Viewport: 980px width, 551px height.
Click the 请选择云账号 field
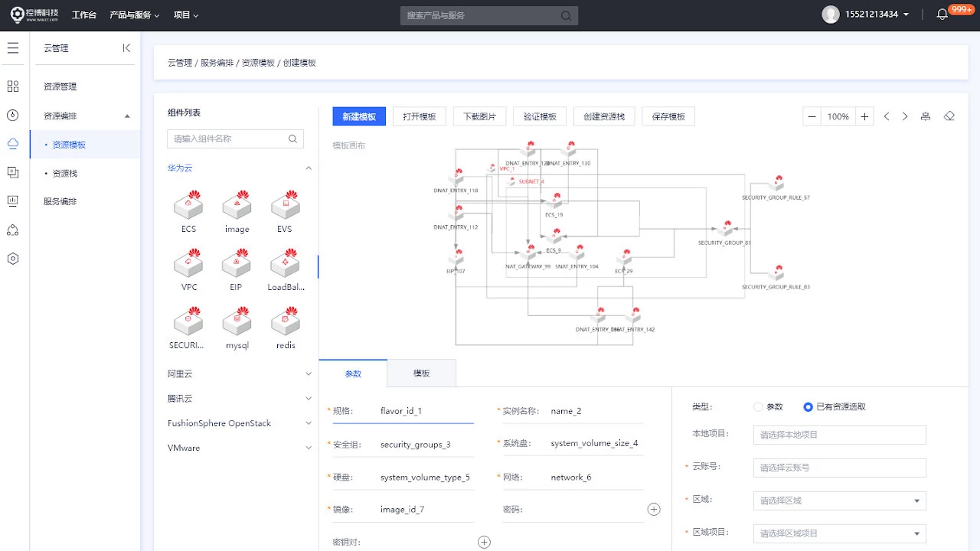click(x=840, y=468)
